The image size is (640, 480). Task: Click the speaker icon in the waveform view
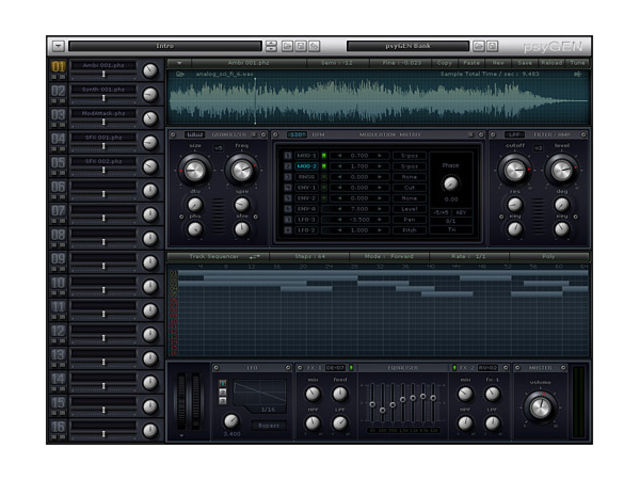coord(577,74)
